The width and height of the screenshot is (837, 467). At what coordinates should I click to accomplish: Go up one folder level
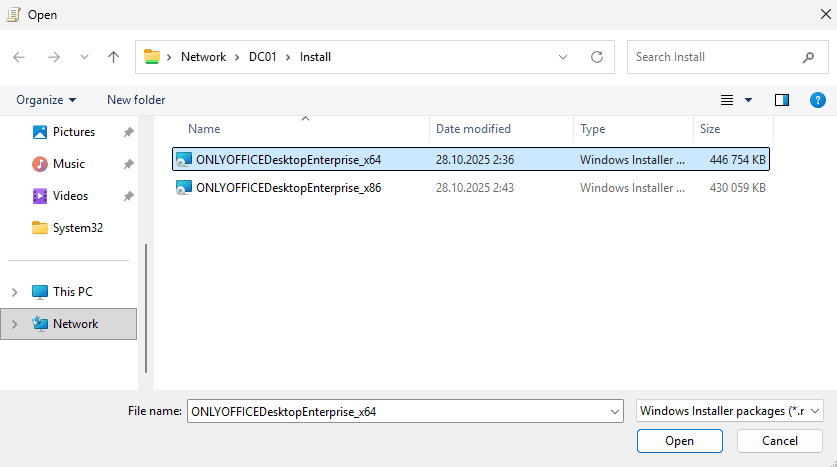click(x=113, y=57)
